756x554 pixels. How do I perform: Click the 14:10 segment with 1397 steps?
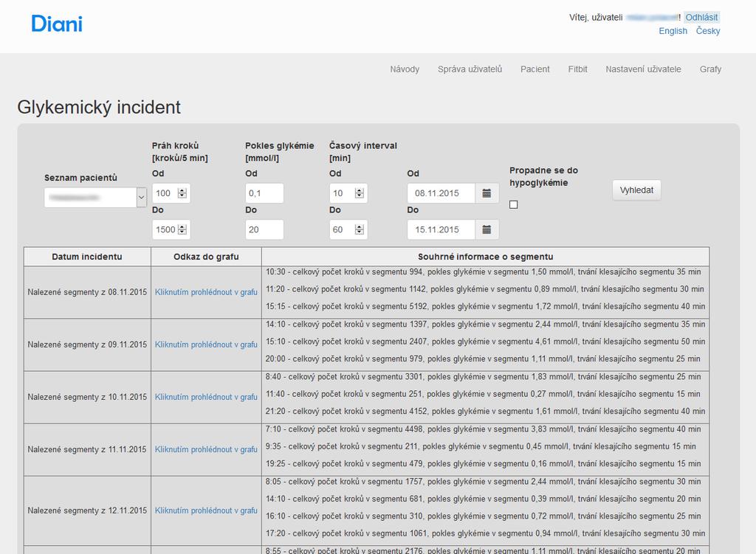(x=486, y=324)
